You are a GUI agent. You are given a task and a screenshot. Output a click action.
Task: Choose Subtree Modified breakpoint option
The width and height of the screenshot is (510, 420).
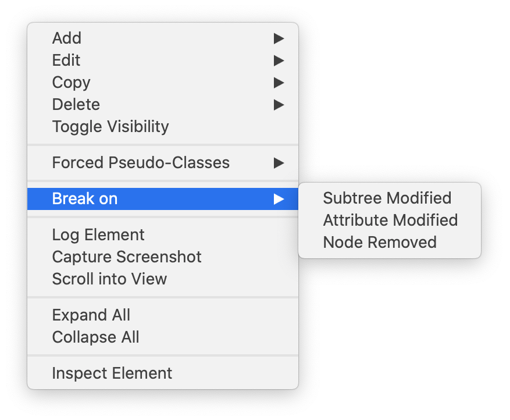pyautogui.click(x=387, y=198)
